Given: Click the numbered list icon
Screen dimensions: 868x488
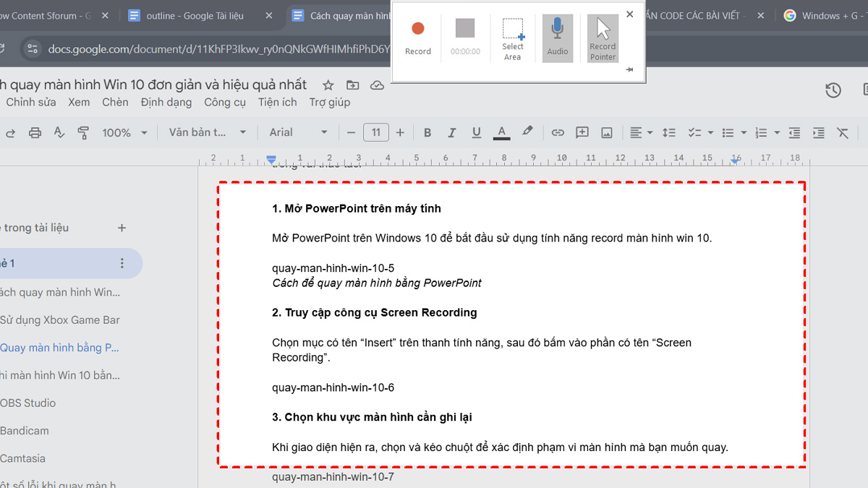Looking at the screenshot, I should click(x=761, y=132).
